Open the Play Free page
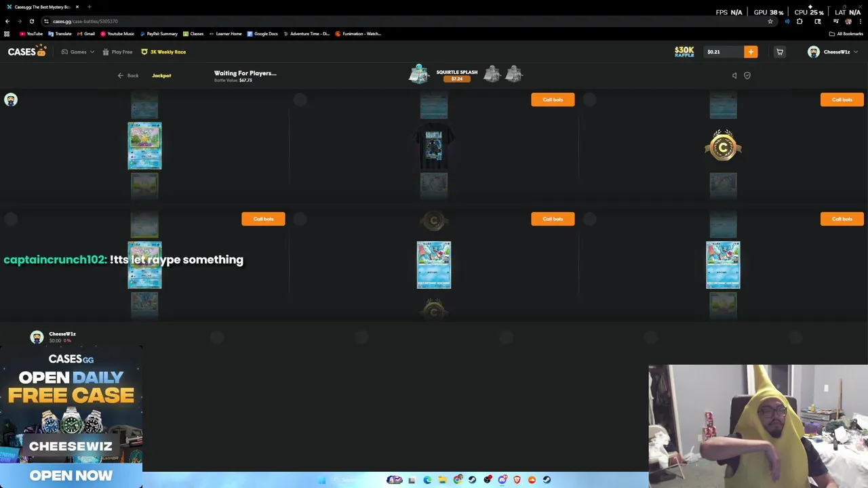The height and width of the screenshot is (488, 868). (117, 52)
